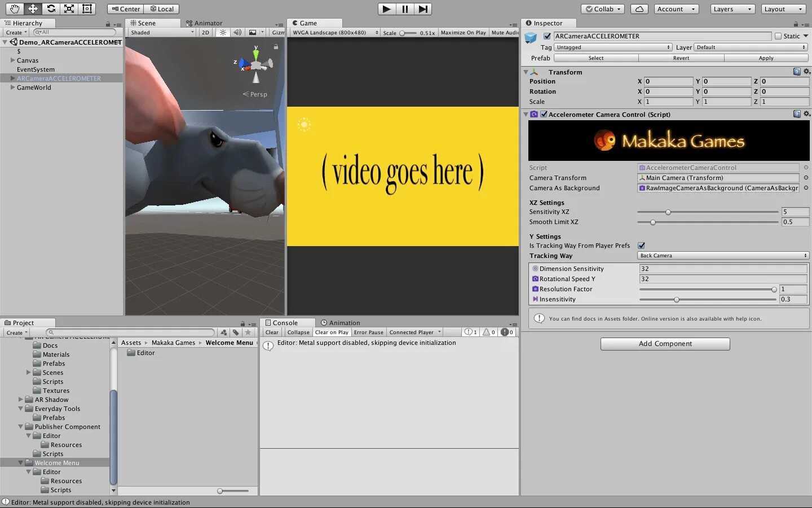Select the Rotate tool
812x508 pixels.
[51, 9]
